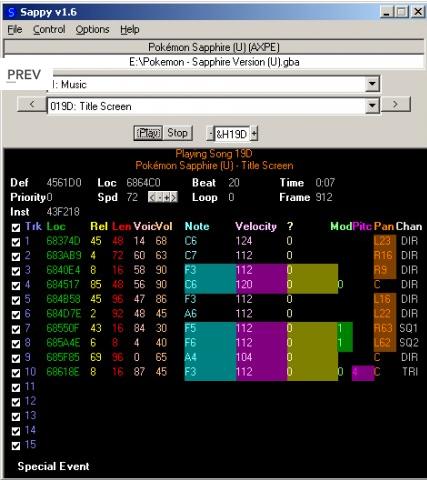Decrease song number with minus stepper
427x480 pixels.
pos(210,134)
